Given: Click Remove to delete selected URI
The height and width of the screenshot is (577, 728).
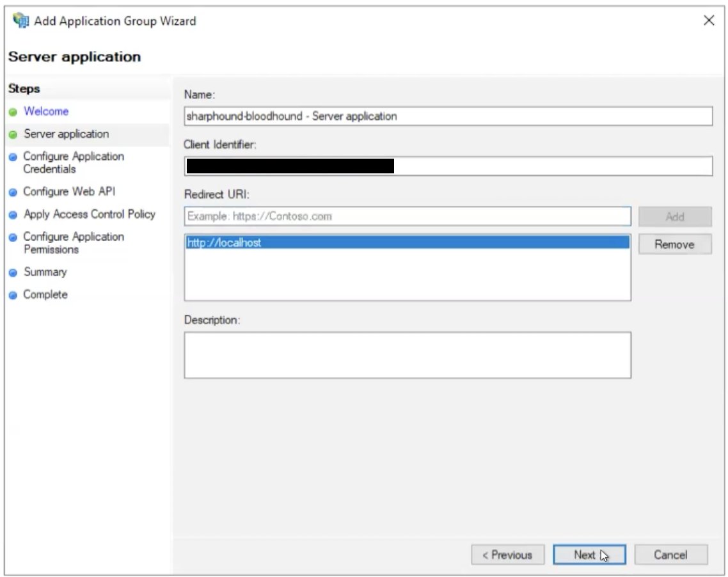Looking at the screenshot, I should point(675,244).
